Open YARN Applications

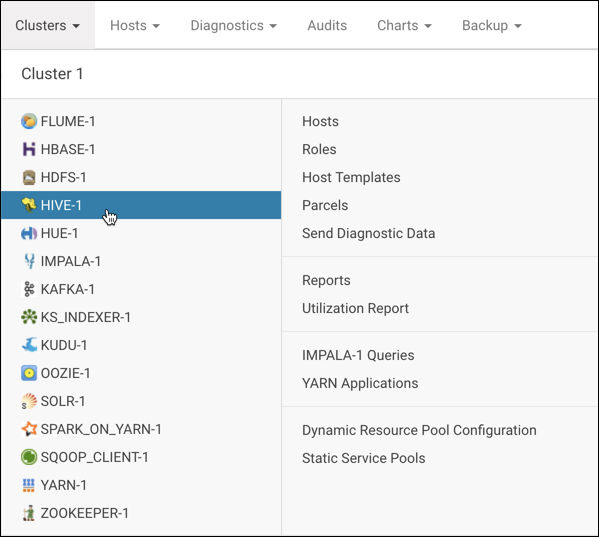360,383
